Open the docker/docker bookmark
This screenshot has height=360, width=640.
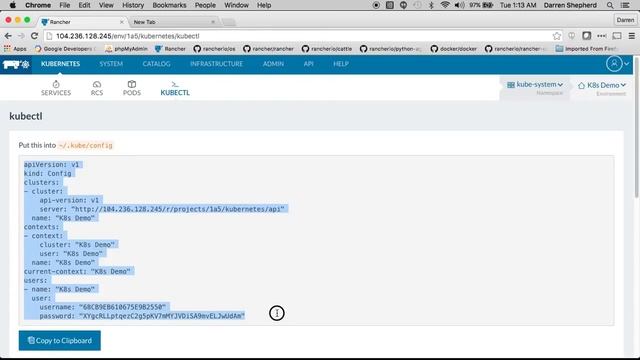pyautogui.click(x=453, y=49)
